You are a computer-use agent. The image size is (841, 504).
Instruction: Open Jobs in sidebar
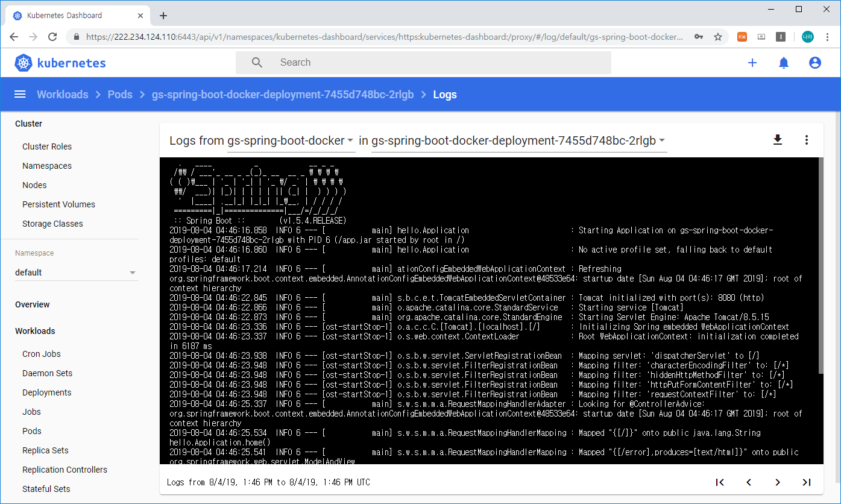point(31,412)
